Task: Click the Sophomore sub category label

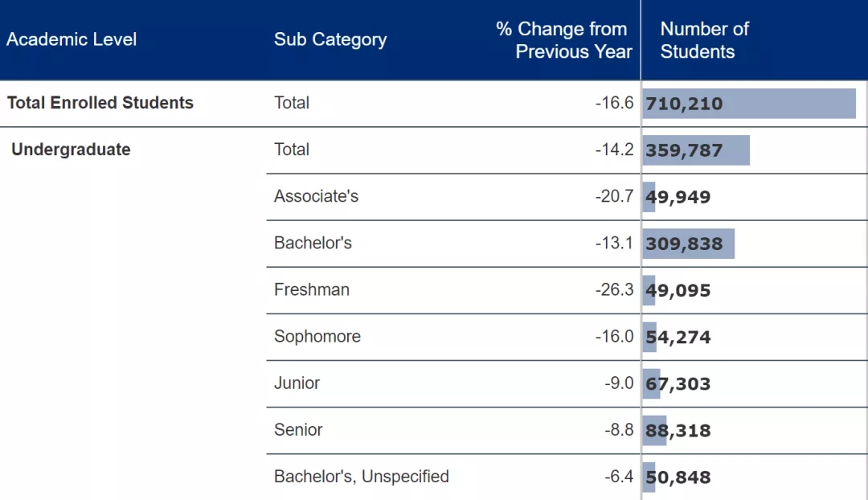Action: pos(317,336)
